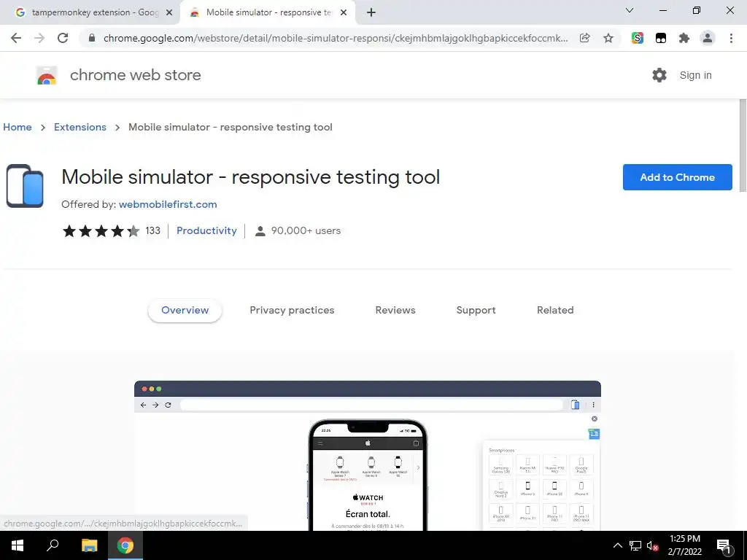Screen dimensions: 747x560
Task: Bookmark this page with the star icon
Action: [x=608, y=38]
